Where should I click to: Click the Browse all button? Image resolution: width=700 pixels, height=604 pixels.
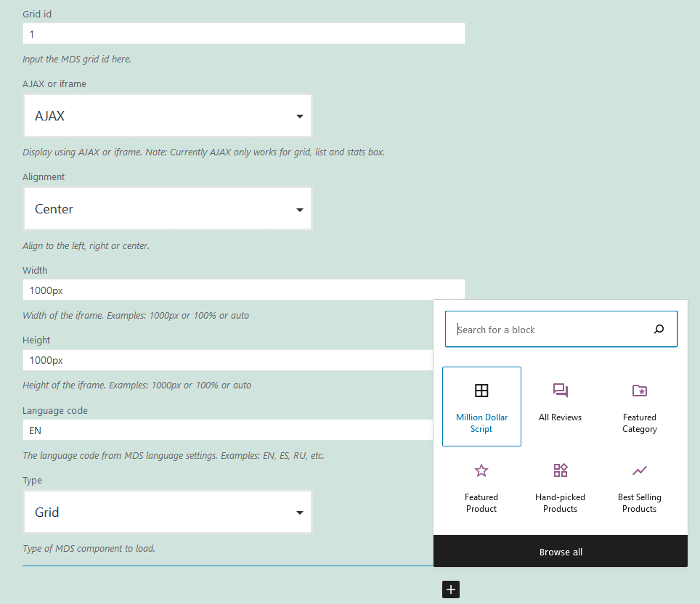[560, 552]
